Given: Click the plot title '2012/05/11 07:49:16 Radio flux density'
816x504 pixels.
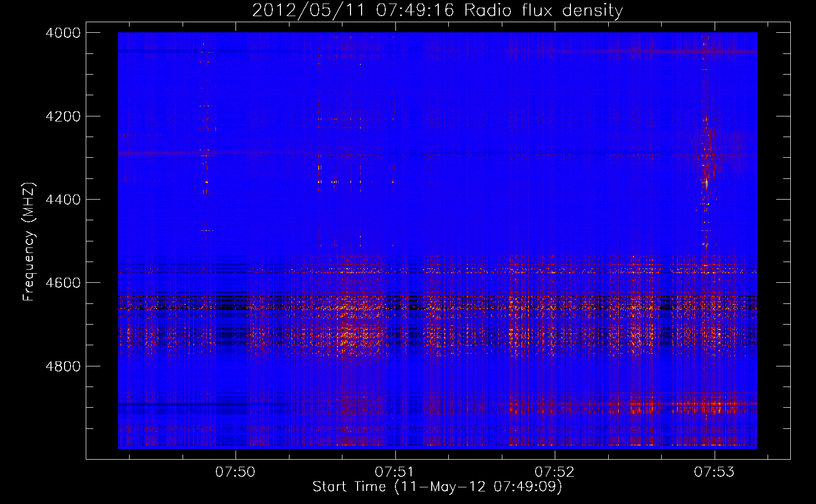Looking at the screenshot, I should pos(437,10).
